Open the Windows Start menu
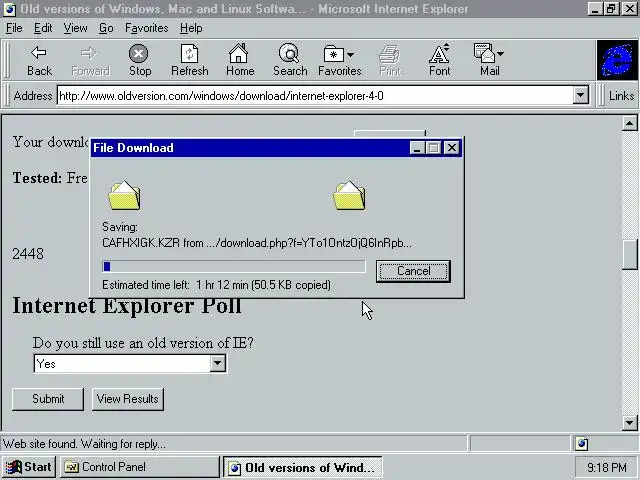This screenshot has height=480, width=640. point(29,467)
